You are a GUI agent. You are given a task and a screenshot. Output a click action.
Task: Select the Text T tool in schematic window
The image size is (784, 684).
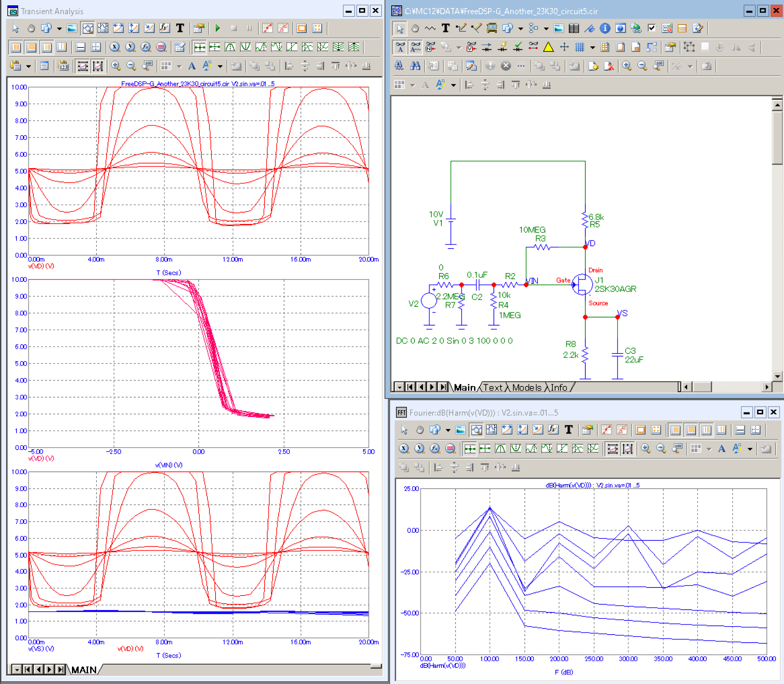(x=446, y=28)
